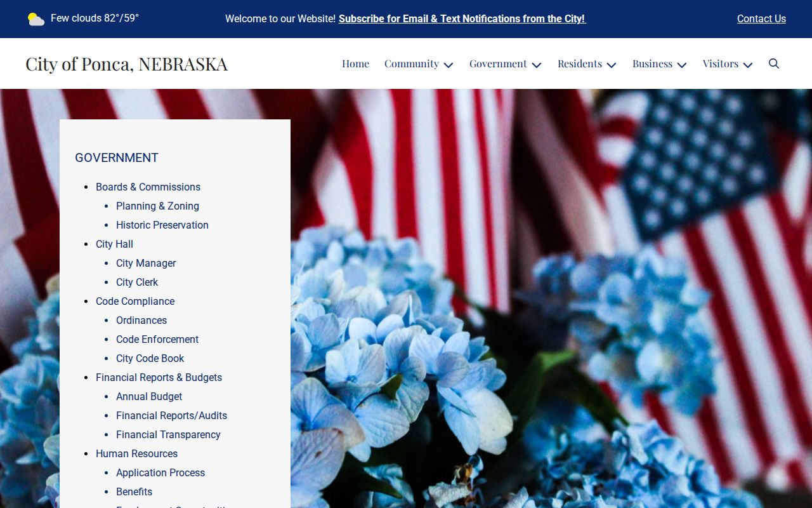This screenshot has width=812, height=508.
Task: Open the City Hall link
Action: 114,244
